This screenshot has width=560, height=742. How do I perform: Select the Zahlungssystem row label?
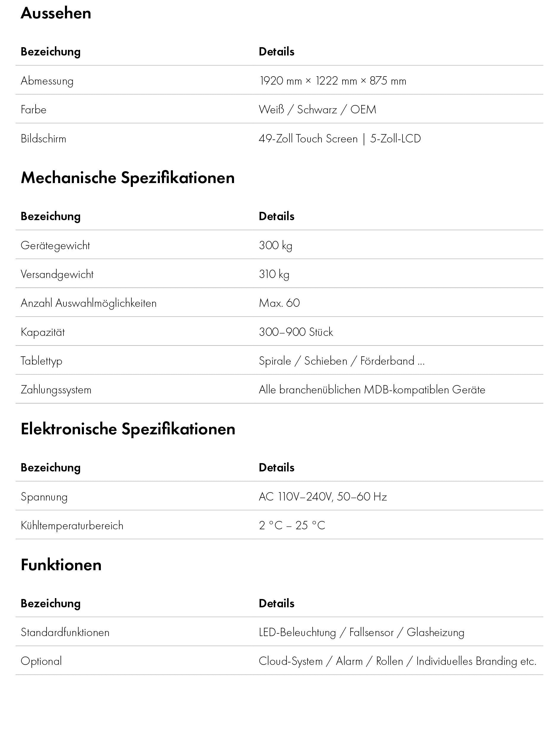coord(56,390)
